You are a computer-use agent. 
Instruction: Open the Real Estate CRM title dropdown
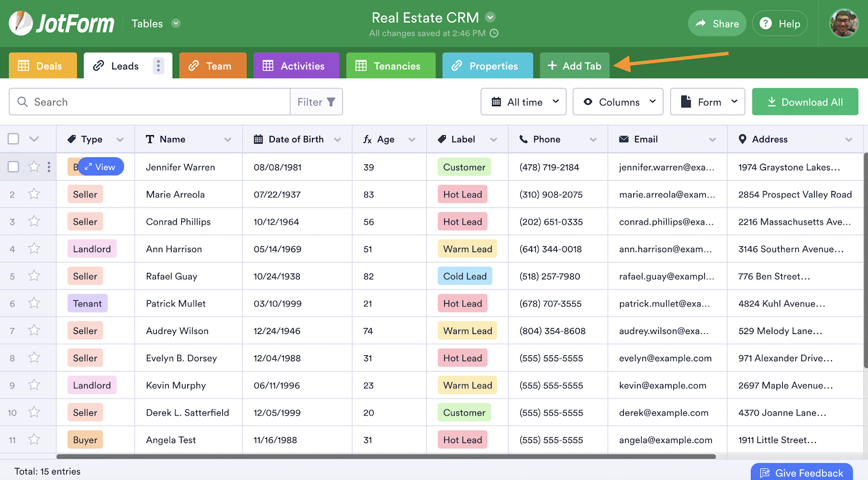tap(490, 17)
